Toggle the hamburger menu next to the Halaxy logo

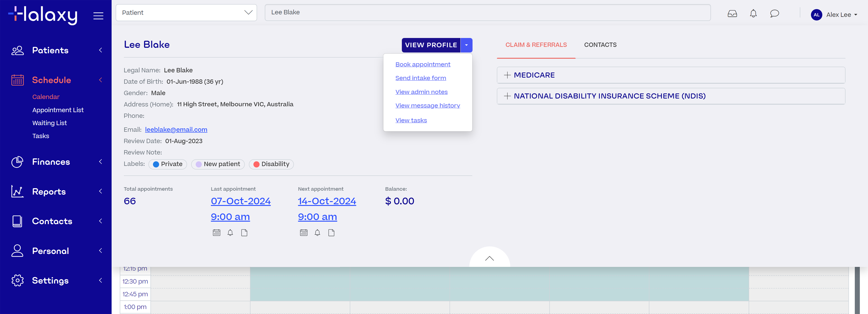click(98, 15)
